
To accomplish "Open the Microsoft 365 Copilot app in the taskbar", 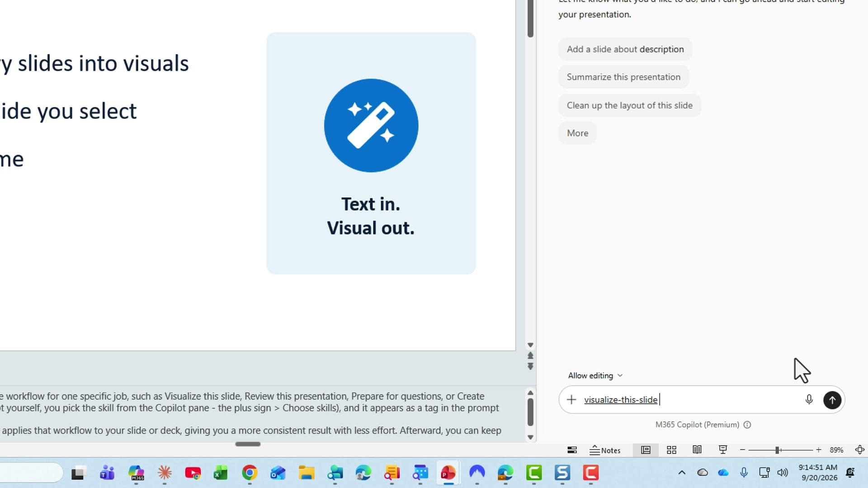I will [136, 473].
